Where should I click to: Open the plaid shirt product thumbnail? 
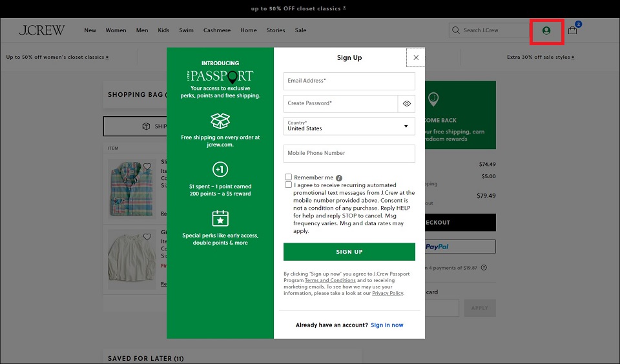(132, 188)
